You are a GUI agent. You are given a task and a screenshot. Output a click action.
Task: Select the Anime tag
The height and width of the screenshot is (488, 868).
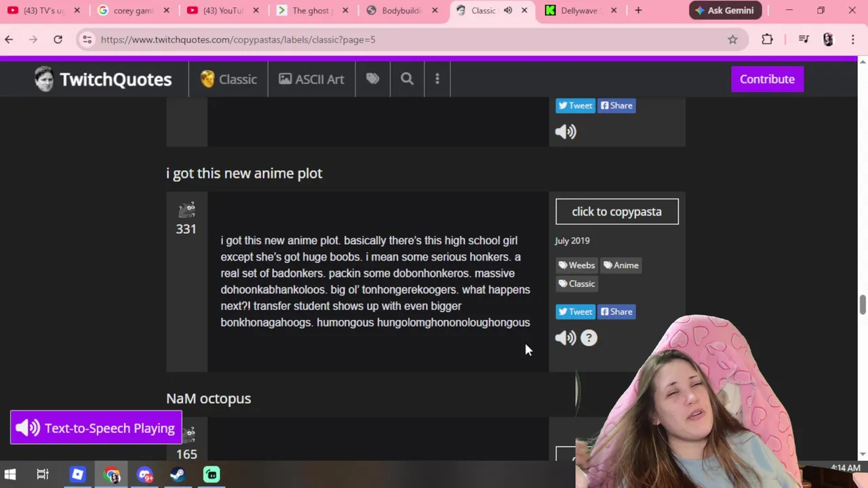click(621, 265)
